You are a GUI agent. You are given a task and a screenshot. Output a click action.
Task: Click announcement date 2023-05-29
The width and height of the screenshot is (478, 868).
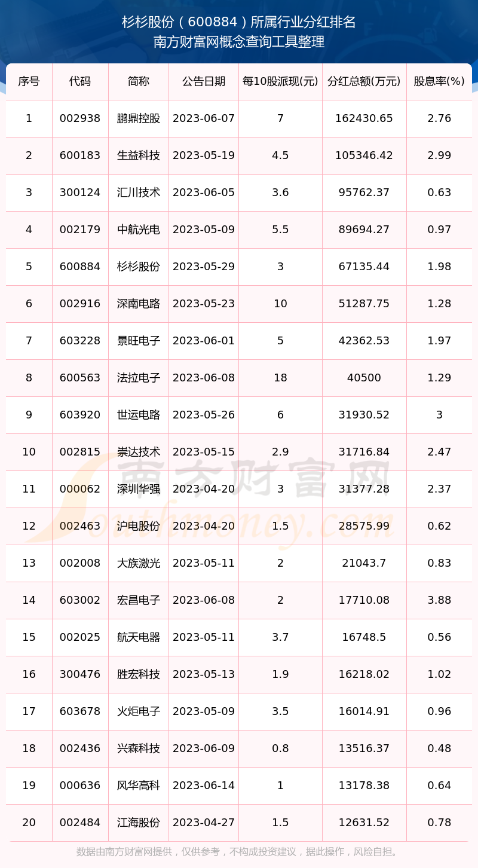[x=204, y=267]
